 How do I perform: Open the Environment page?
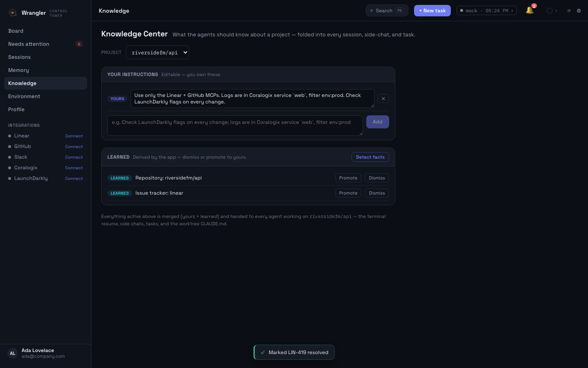click(x=45, y=96)
